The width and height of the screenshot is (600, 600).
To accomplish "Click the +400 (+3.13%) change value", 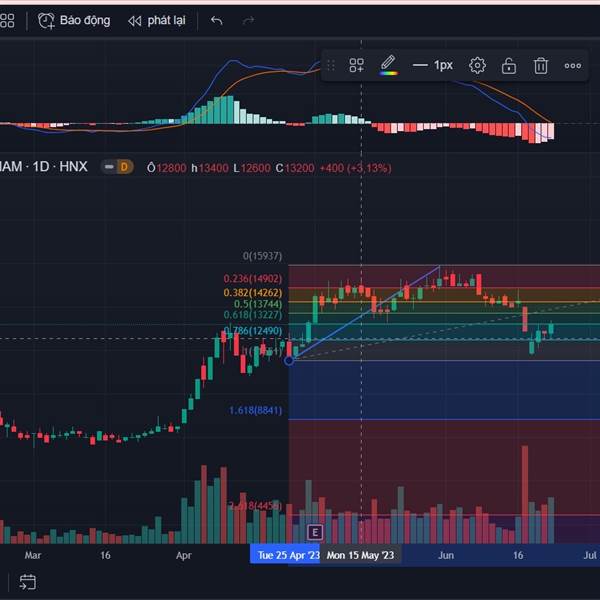I will coord(355,168).
